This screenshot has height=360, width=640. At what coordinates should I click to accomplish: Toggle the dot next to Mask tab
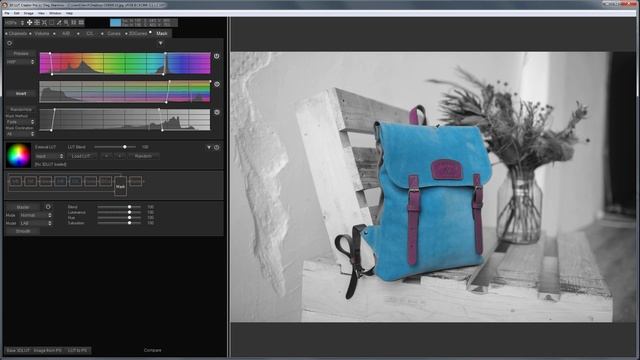point(150,32)
